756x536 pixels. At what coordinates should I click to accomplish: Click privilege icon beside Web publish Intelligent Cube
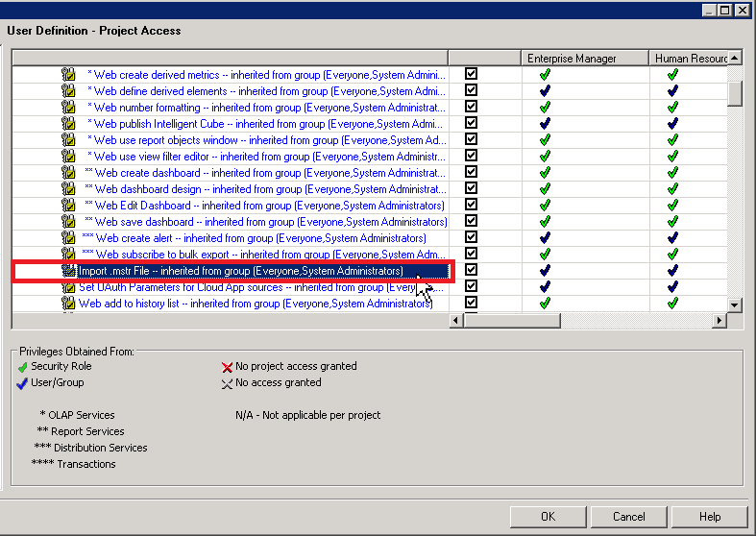[68, 123]
